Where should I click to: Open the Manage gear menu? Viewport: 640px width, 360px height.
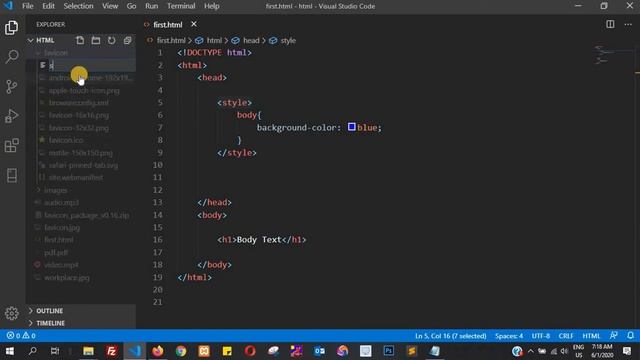coord(11,313)
